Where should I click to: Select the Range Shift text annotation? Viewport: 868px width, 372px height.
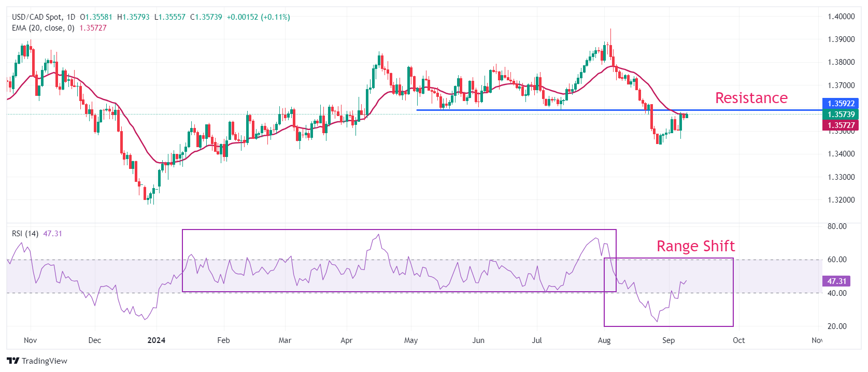click(x=695, y=246)
